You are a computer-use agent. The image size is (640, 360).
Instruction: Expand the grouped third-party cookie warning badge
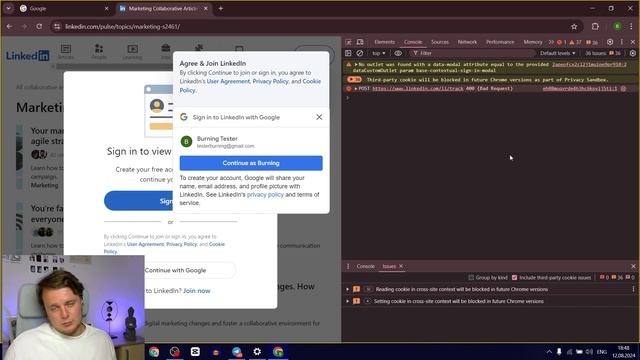tap(354, 80)
